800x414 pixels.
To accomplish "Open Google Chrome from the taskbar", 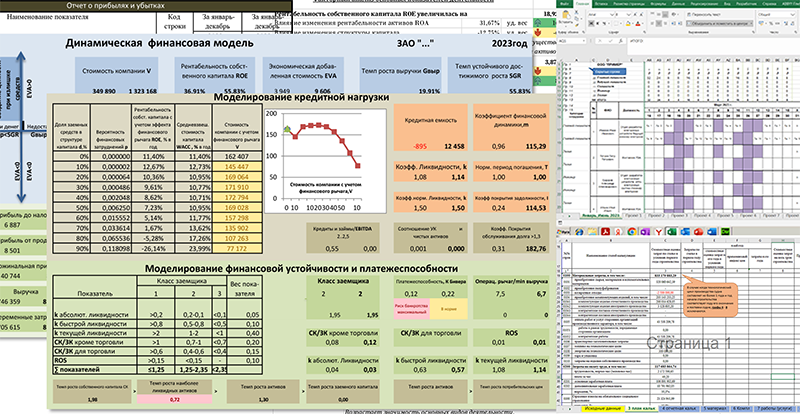I will point(632,232).
